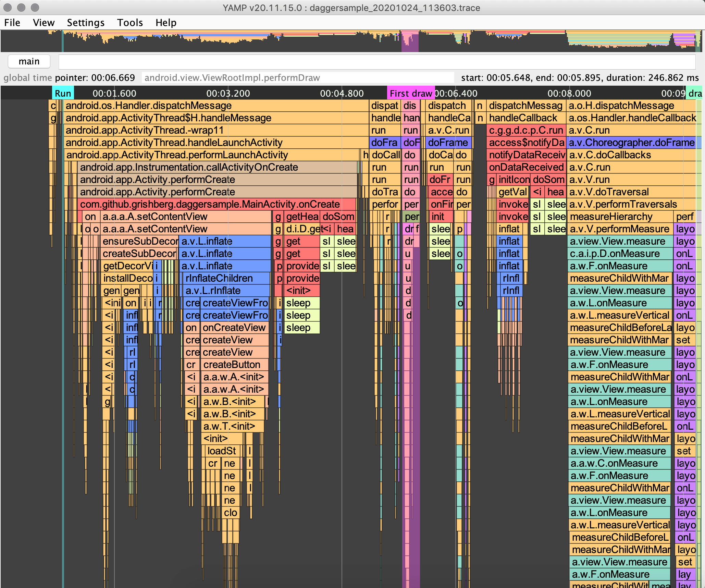
Task: Select the MainActivity.onCreate block
Action: 209,204
